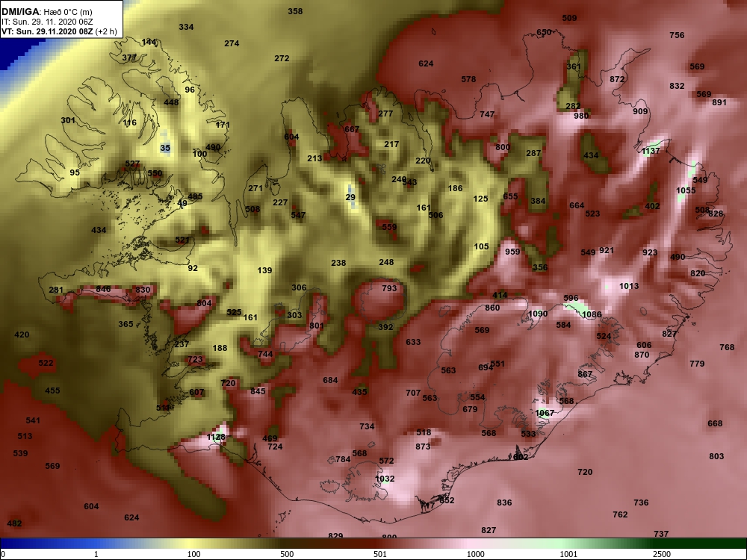Screen dimensions: 747x560
Task: Select the map value 281
Action: (x=56, y=290)
